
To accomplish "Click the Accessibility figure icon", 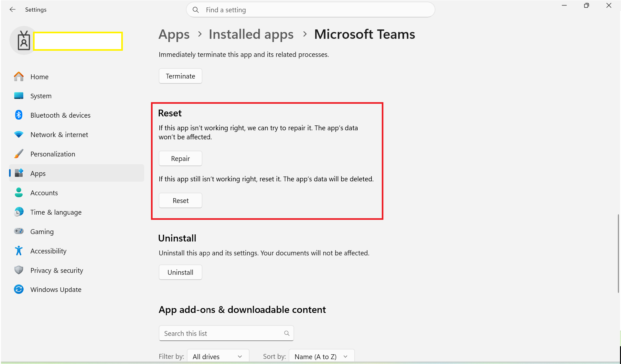I will click(19, 251).
